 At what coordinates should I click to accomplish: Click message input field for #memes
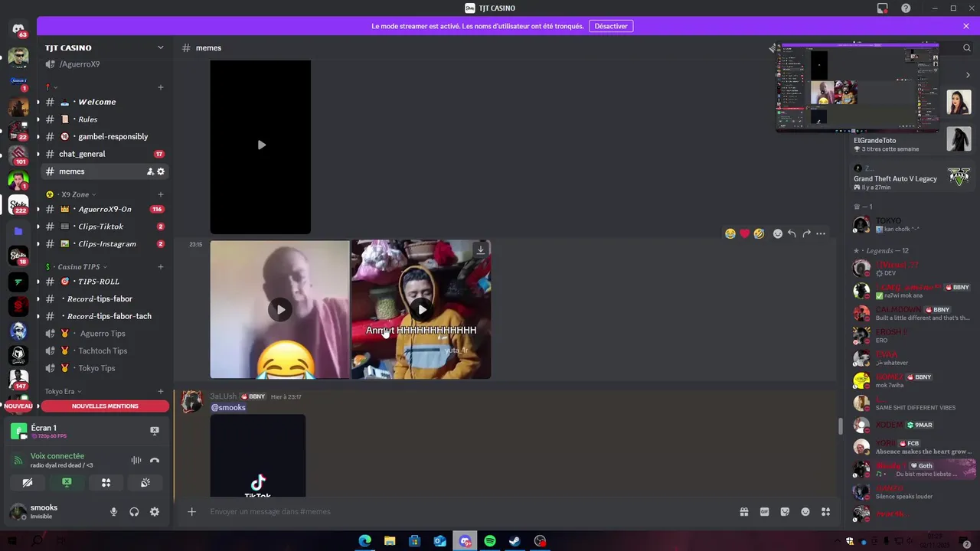[467, 512]
